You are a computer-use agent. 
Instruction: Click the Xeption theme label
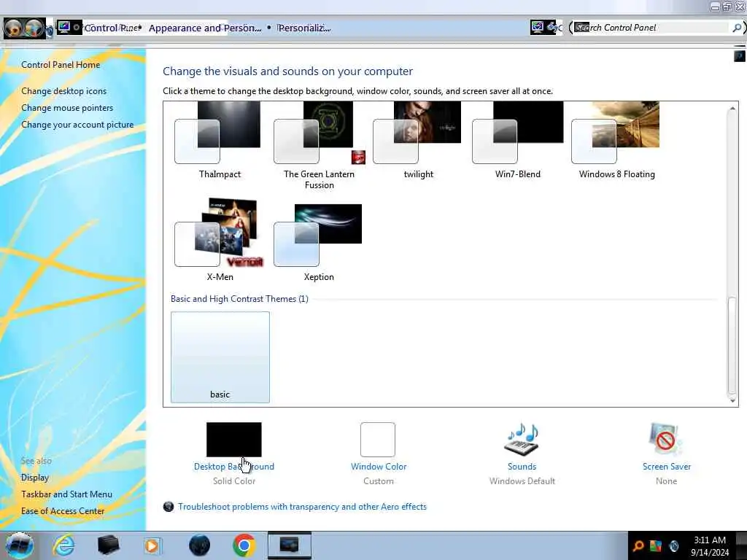tap(319, 277)
